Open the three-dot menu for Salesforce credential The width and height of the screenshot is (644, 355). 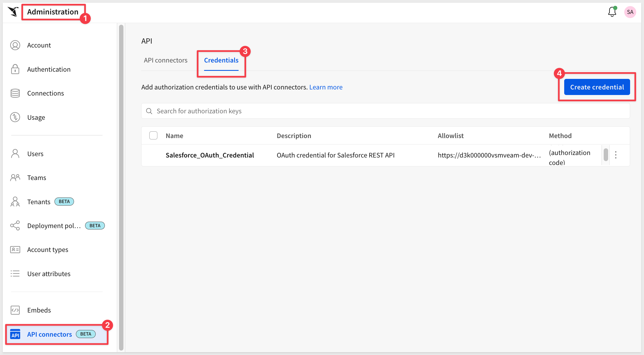click(x=616, y=155)
